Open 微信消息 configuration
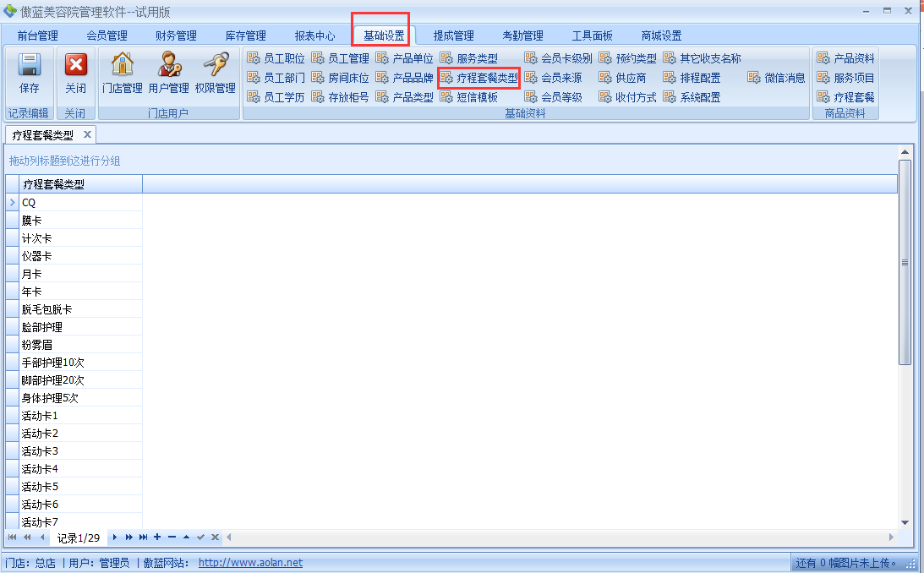The height and width of the screenshot is (573, 924). tap(777, 78)
